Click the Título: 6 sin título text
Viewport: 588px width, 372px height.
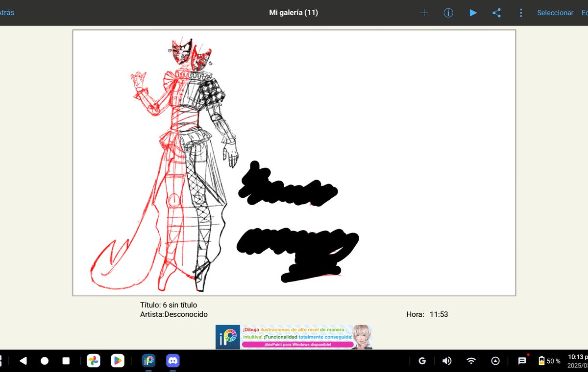point(169,305)
